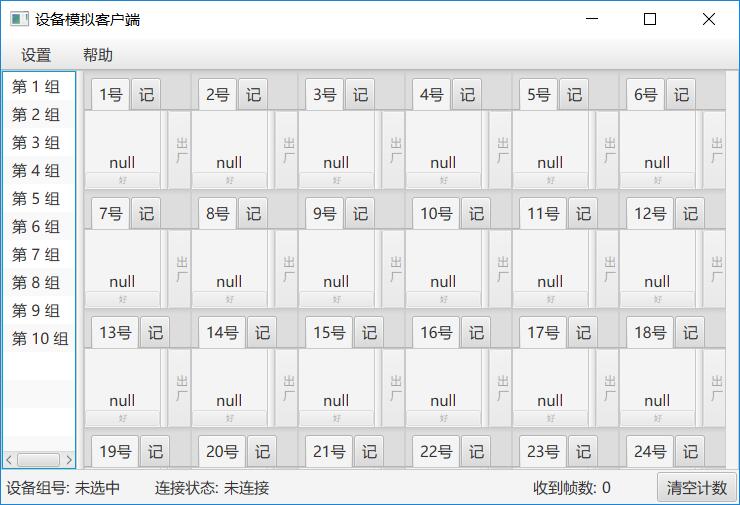
Task: Select 第 2 组 in the group list
Action: (39, 115)
